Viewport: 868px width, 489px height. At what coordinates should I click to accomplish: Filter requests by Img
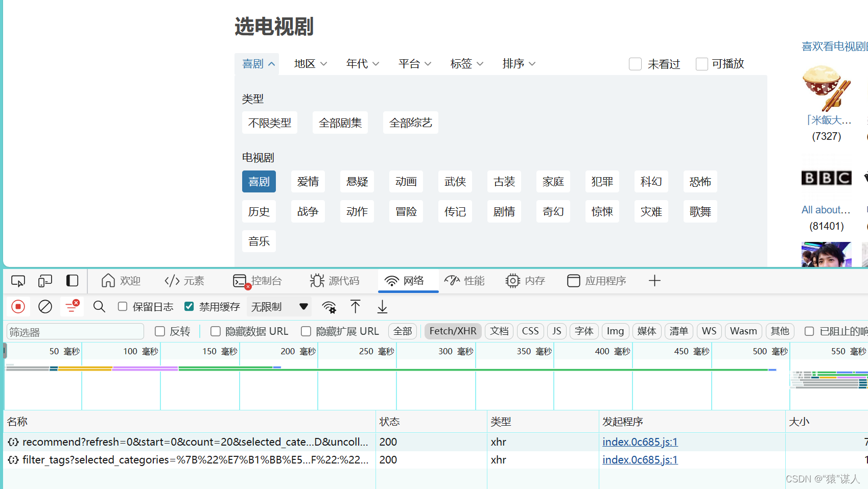[x=616, y=331]
